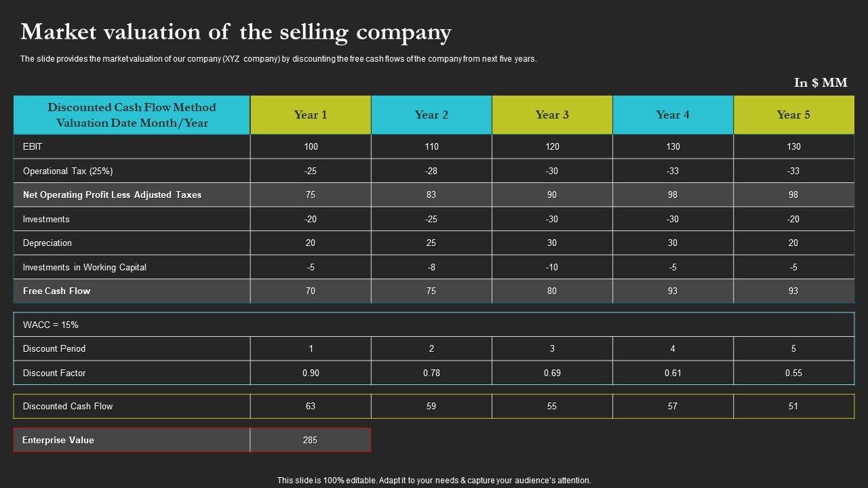Click the Year 3 column header
Screen dimensions: 868x488
point(552,115)
